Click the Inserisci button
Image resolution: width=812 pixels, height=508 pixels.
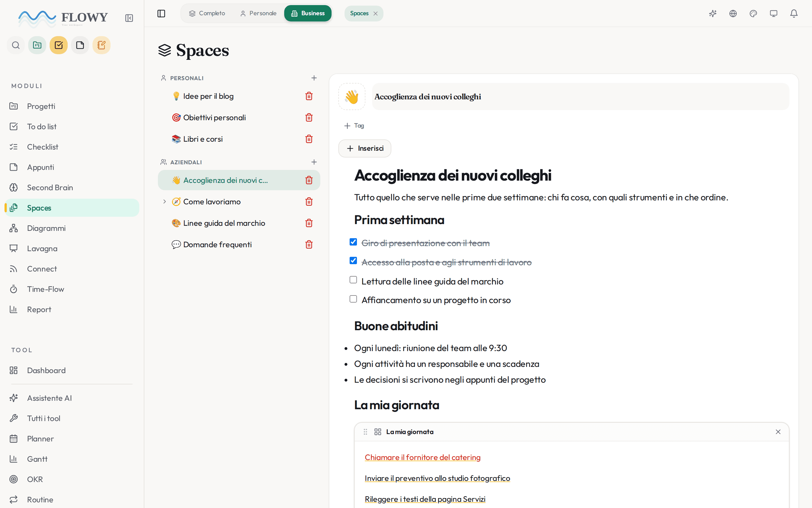[x=365, y=148]
